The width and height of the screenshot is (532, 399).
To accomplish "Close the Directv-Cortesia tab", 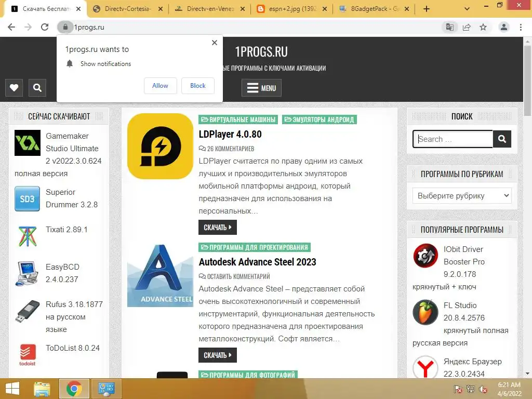I will tap(161, 9).
